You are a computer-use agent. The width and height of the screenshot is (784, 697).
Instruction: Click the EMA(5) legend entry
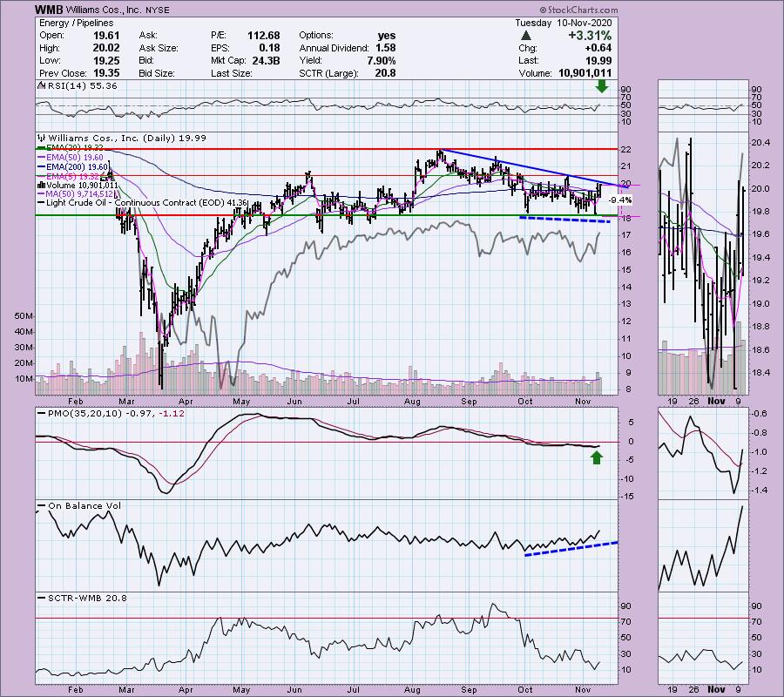(70, 176)
